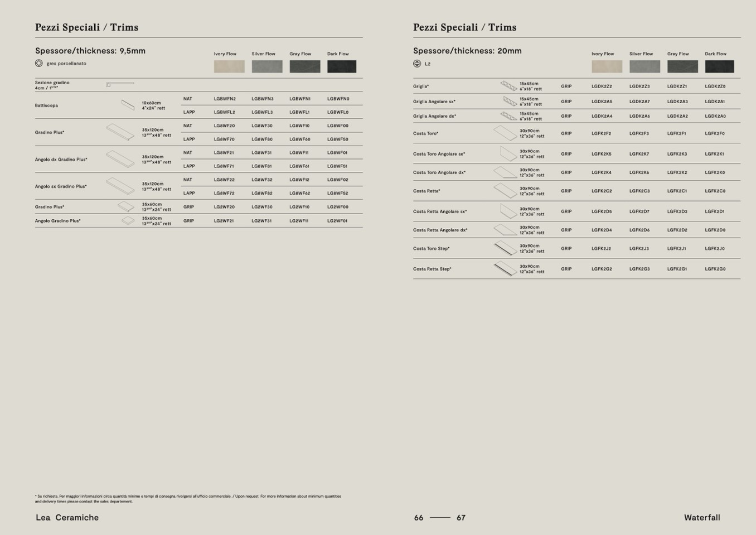
Task: Pick the Ivory Flow swatch in 9,5mm table
Action: pos(229,66)
